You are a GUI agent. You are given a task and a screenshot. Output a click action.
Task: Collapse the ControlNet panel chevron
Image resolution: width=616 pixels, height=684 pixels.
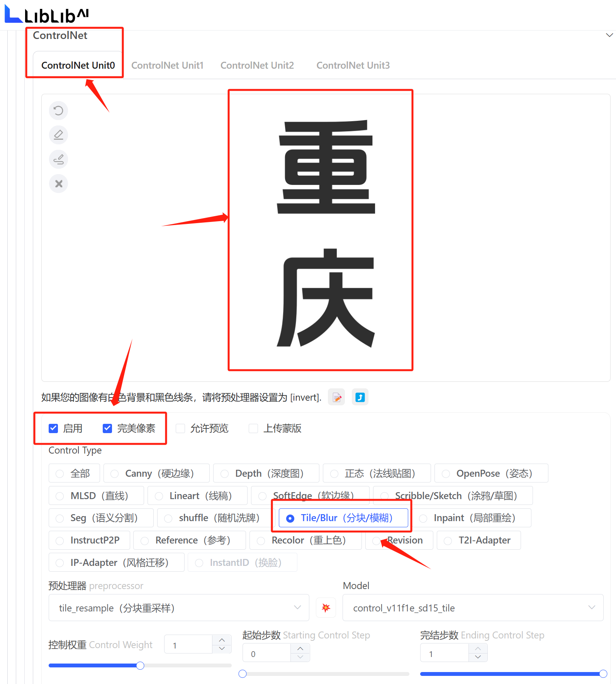pos(609,35)
